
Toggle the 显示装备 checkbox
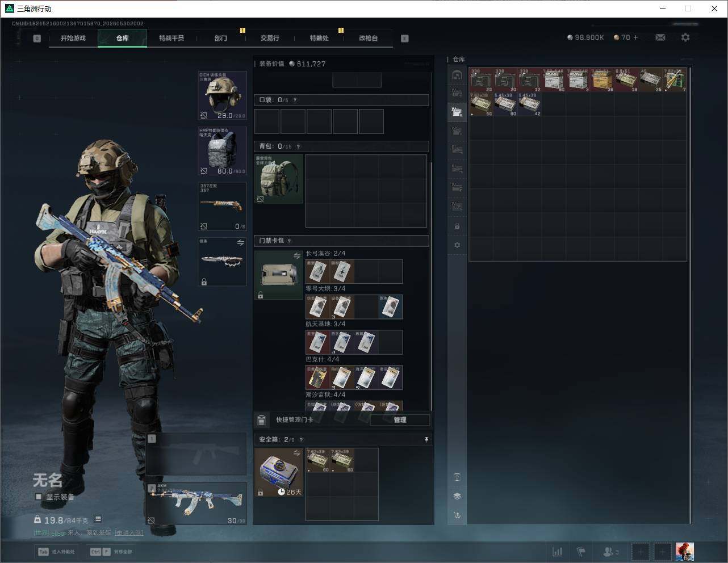[x=39, y=497]
